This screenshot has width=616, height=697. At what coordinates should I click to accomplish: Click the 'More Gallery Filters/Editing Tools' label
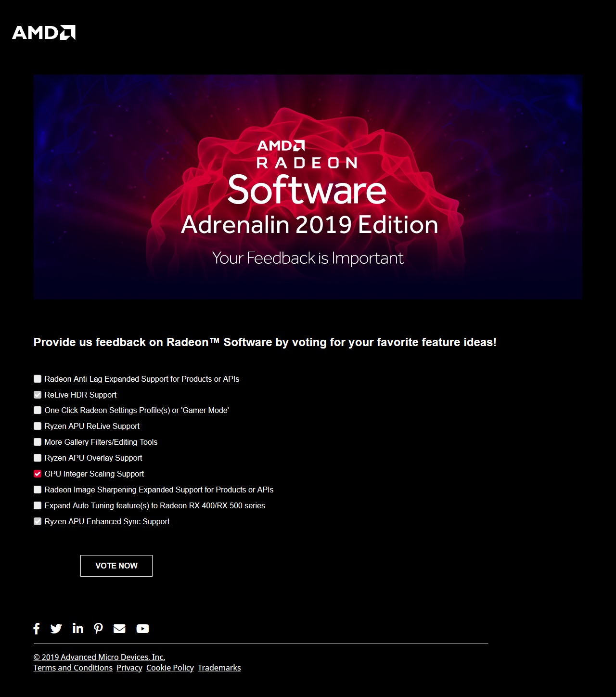[x=101, y=442]
